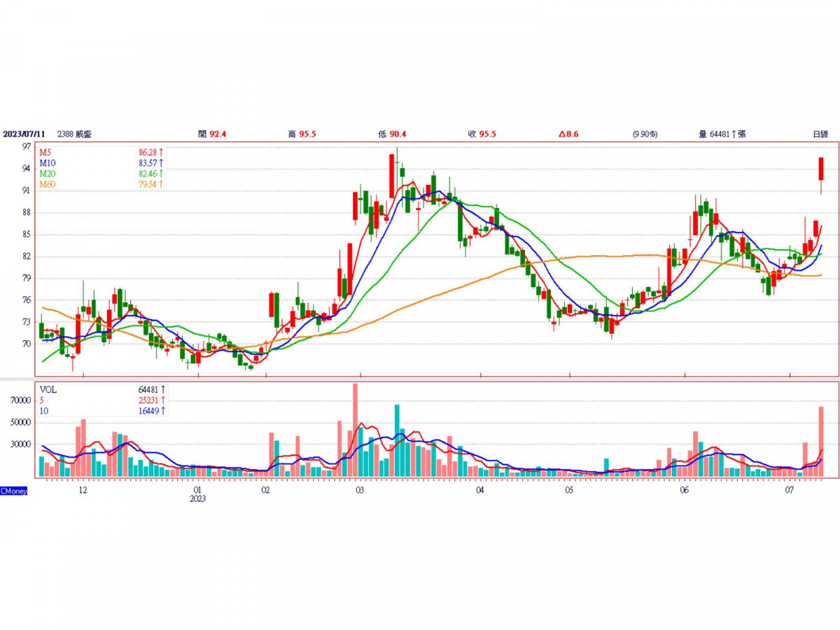Select the M5 moving average legend
The image size is (840, 630).
pos(45,152)
